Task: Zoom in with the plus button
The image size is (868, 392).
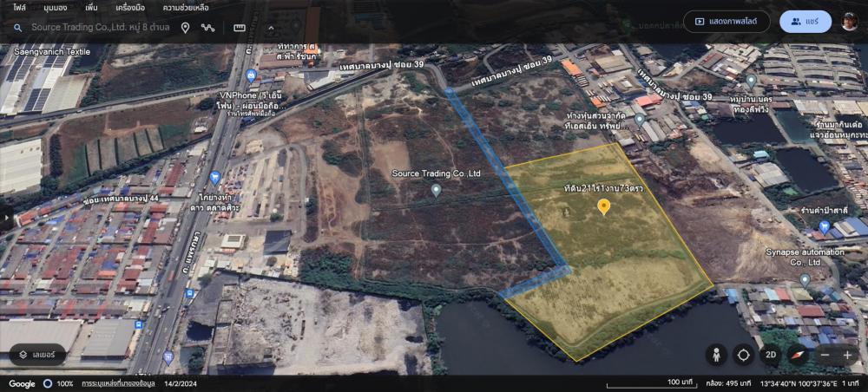Action: pyautogui.click(x=847, y=355)
